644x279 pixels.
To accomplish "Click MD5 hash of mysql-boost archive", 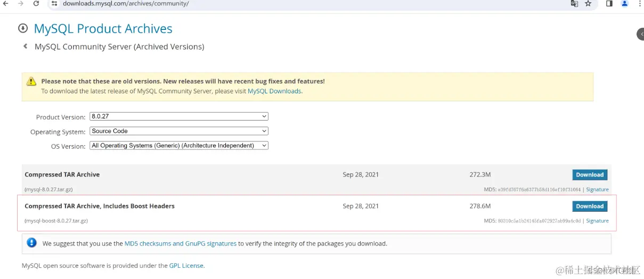I will point(539,221).
